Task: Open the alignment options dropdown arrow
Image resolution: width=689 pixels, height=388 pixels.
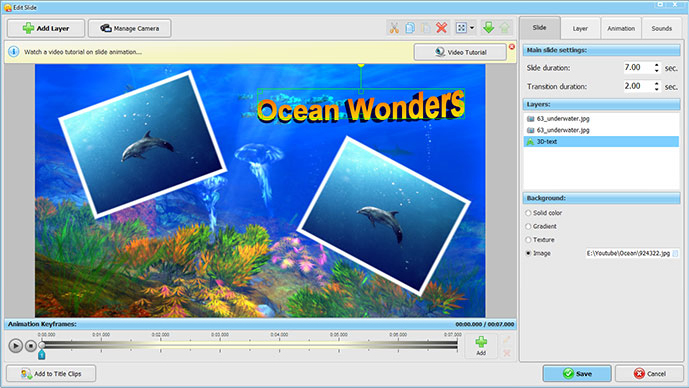Action: (472, 28)
